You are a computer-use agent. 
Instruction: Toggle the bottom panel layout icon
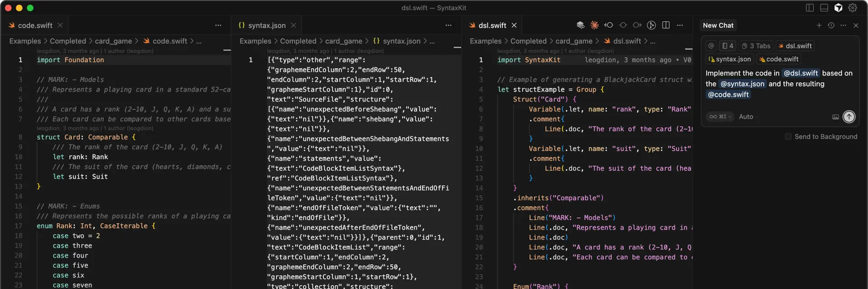coord(824,8)
